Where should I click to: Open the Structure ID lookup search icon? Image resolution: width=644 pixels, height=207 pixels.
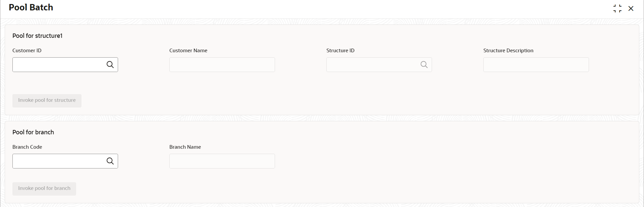(x=424, y=65)
